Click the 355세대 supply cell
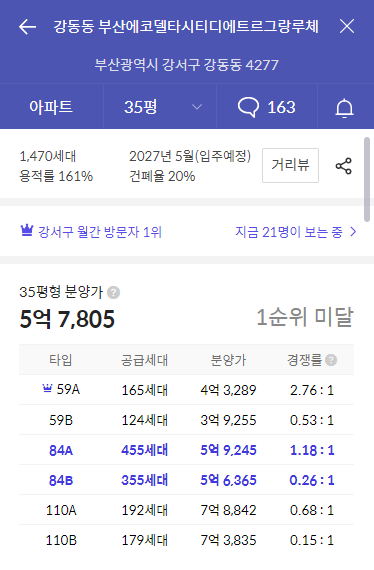Screen dimensions: 374x570 (144, 480)
